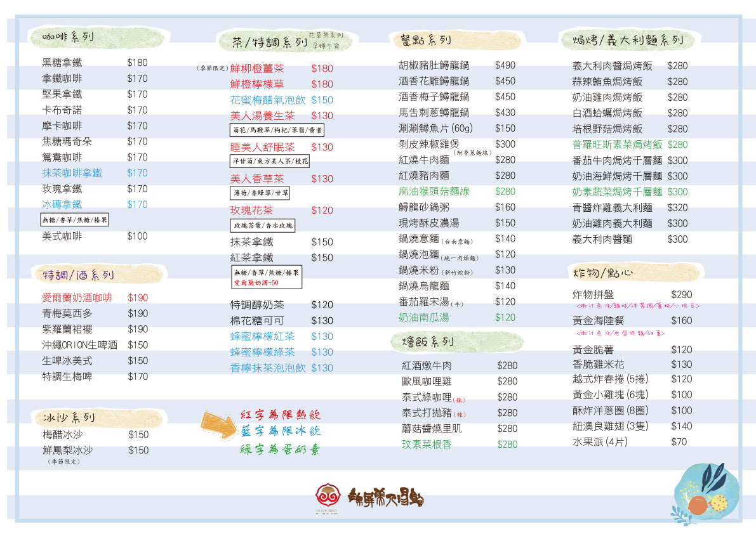Click the 水果派 (4片) item
Viewport: 756px width, 534px height.
coord(600,441)
